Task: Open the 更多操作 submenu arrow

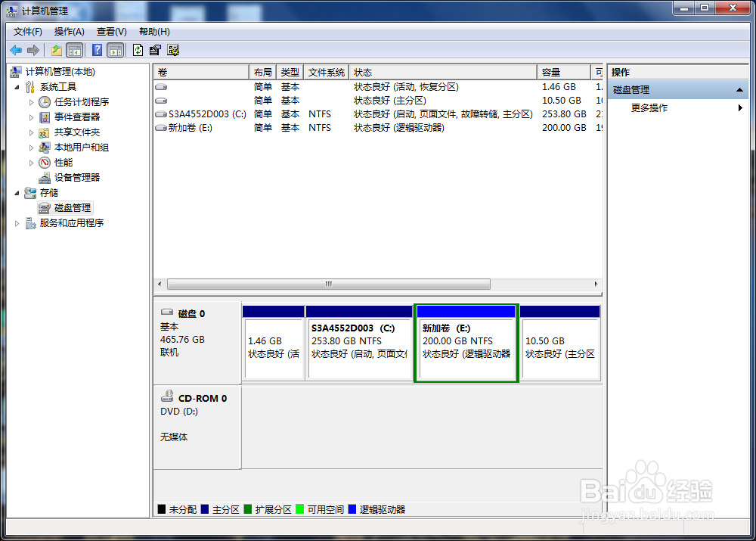Action: click(x=740, y=108)
